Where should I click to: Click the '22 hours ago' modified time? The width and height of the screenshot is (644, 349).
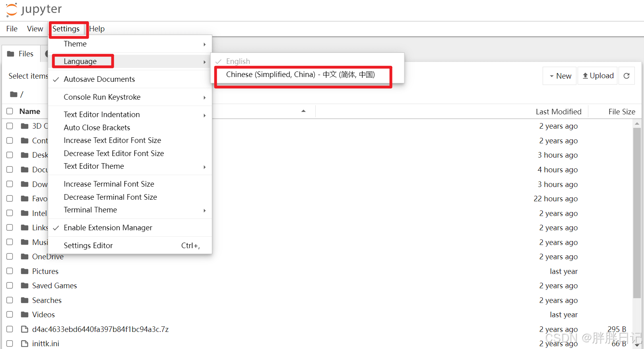click(555, 199)
